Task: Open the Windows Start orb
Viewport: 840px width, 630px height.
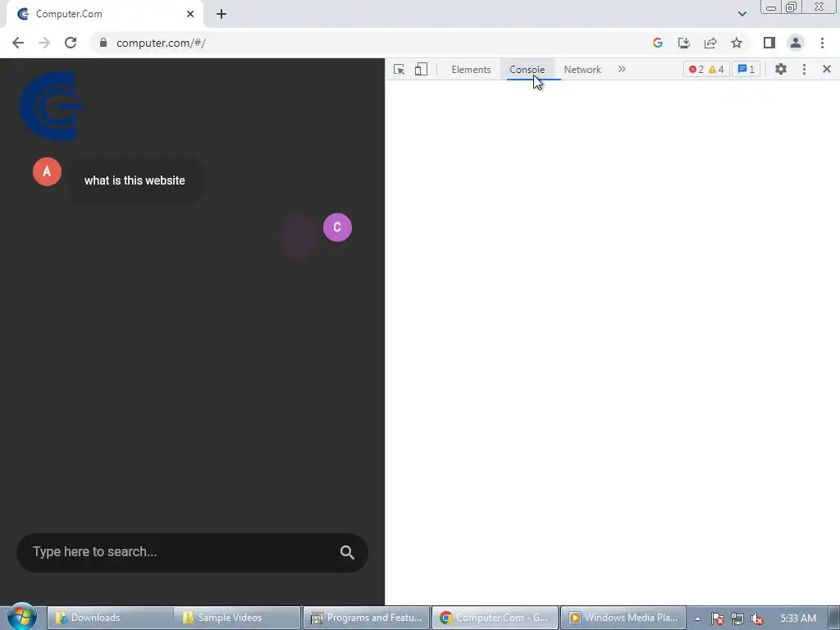Action: tap(22, 618)
